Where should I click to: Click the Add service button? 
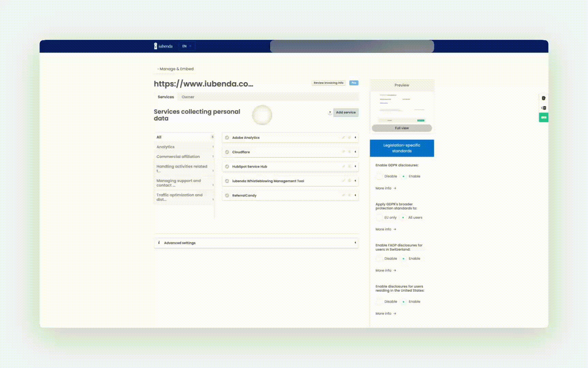pyautogui.click(x=346, y=112)
